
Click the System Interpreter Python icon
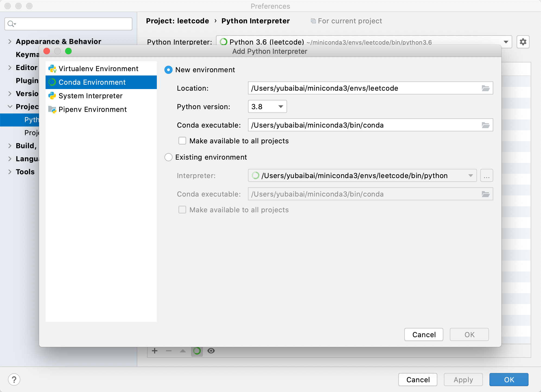(52, 96)
